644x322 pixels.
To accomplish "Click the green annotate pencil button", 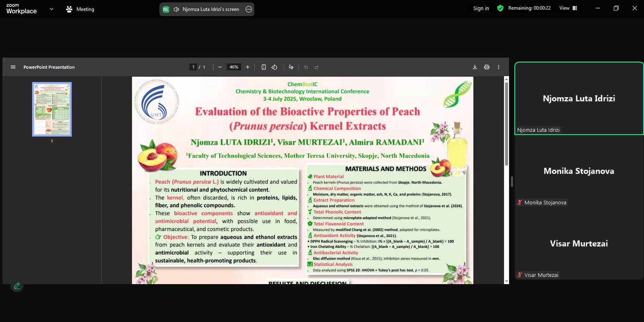I will (x=17, y=286).
